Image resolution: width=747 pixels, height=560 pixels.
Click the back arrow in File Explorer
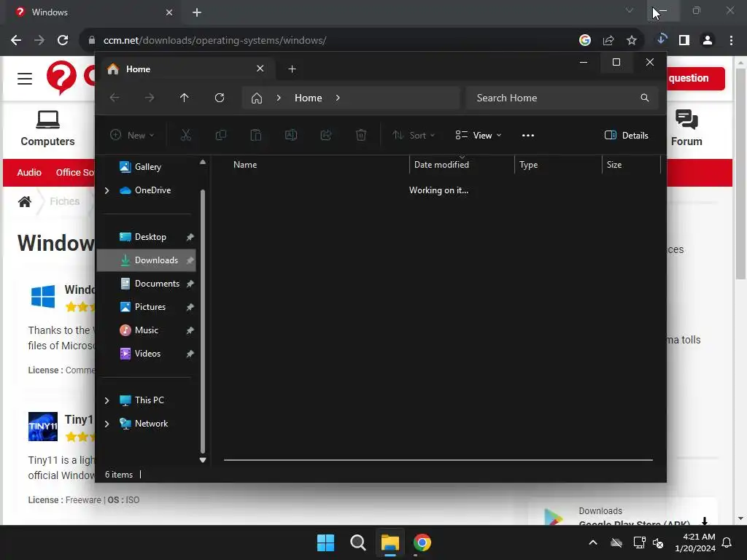pyautogui.click(x=115, y=98)
